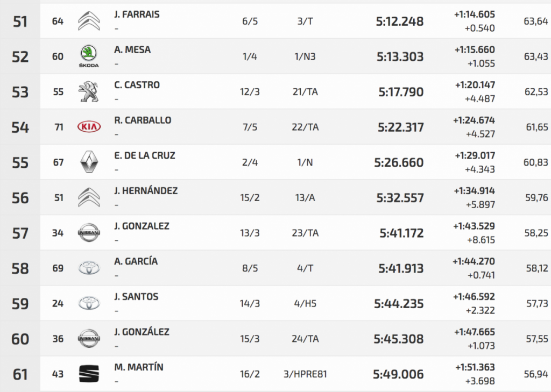
Task: Select driver name A. Mesa
Action: click(132, 50)
